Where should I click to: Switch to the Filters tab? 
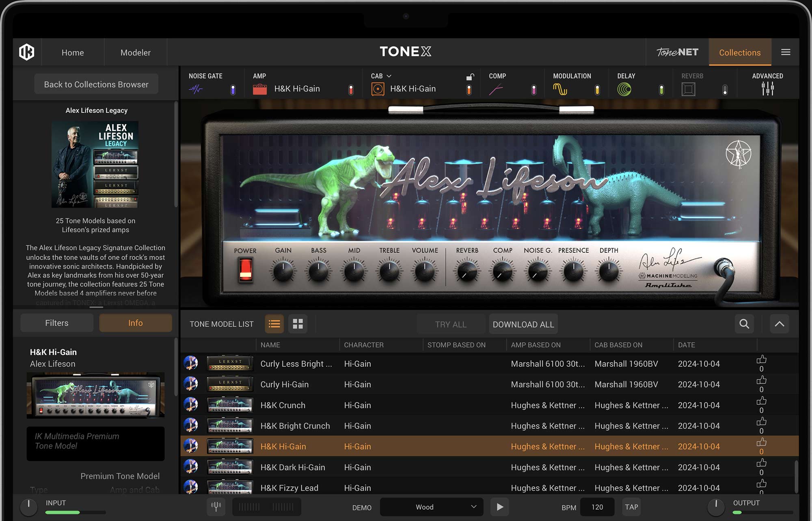[x=56, y=323]
